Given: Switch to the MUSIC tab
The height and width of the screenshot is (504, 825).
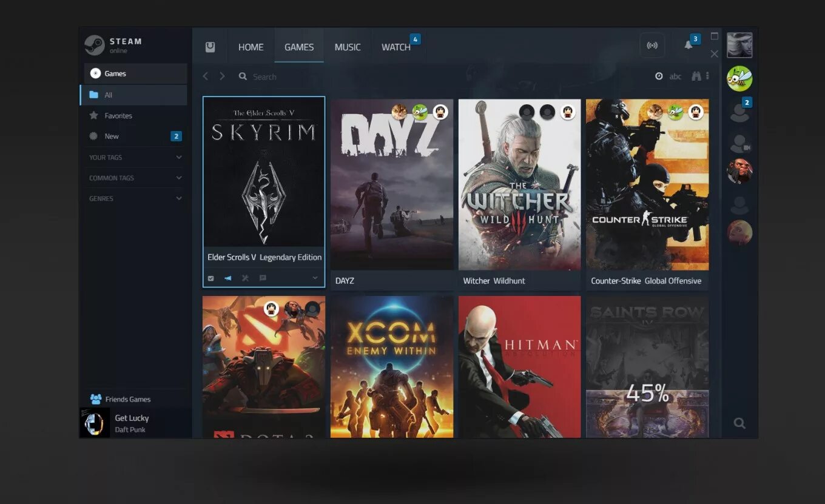Looking at the screenshot, I should pos(348,47).
